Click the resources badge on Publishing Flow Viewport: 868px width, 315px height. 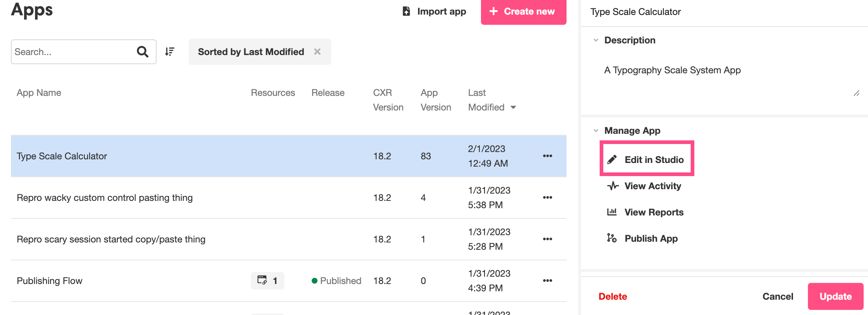click(267, 281)
